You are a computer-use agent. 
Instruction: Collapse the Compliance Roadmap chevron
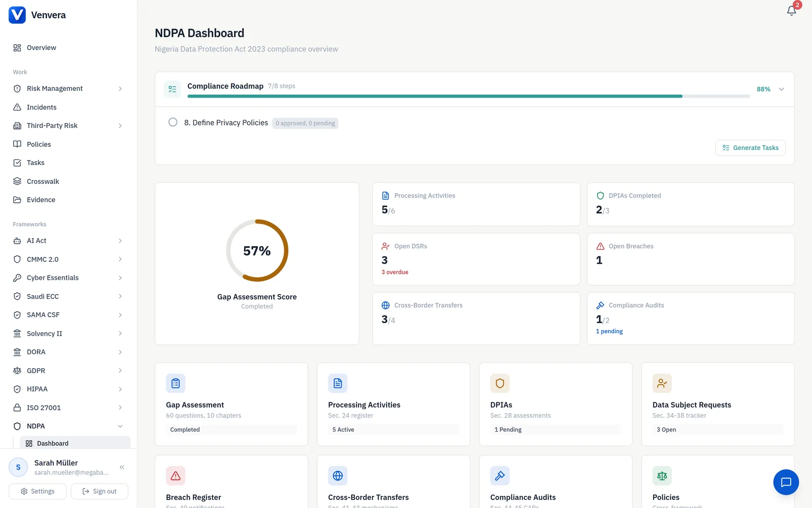point(782,89)
